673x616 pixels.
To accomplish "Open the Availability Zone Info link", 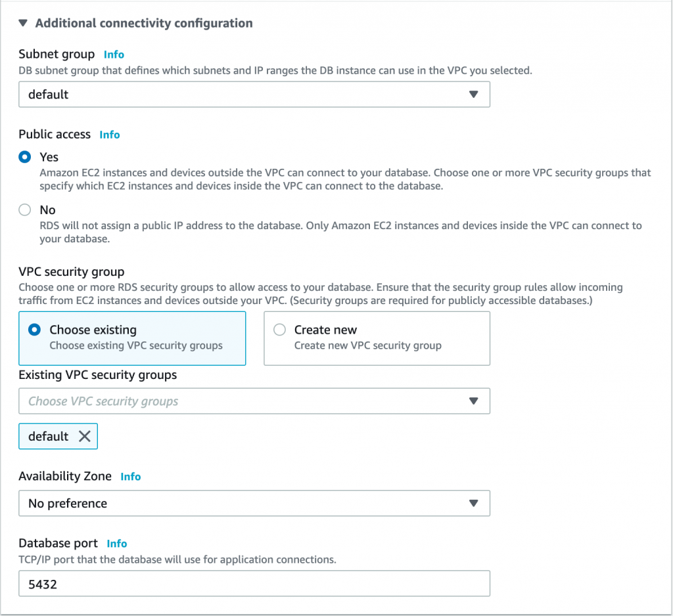I will 131,477.
